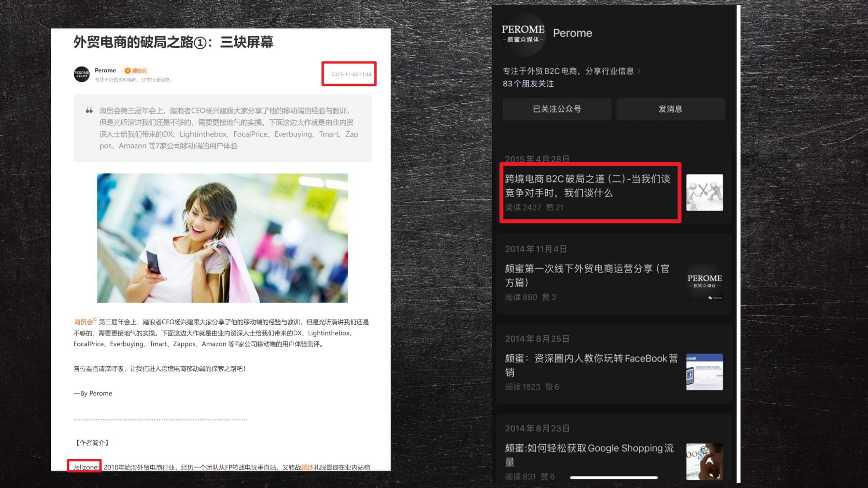Click the author subtitle 专注于外贸B2C电商，分享行业信息
This screenshot has width=868, height=488.
(x=134, y=80)
